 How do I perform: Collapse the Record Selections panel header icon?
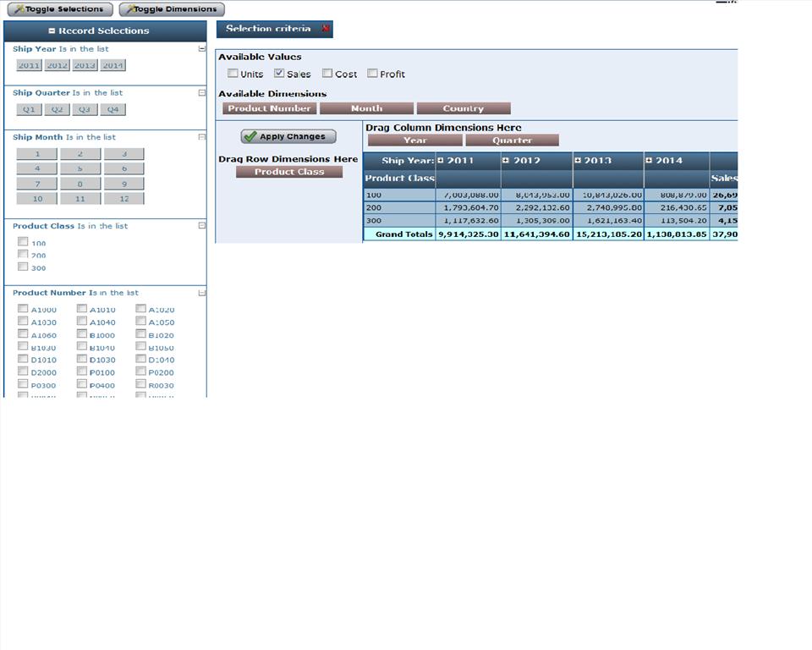52,31
